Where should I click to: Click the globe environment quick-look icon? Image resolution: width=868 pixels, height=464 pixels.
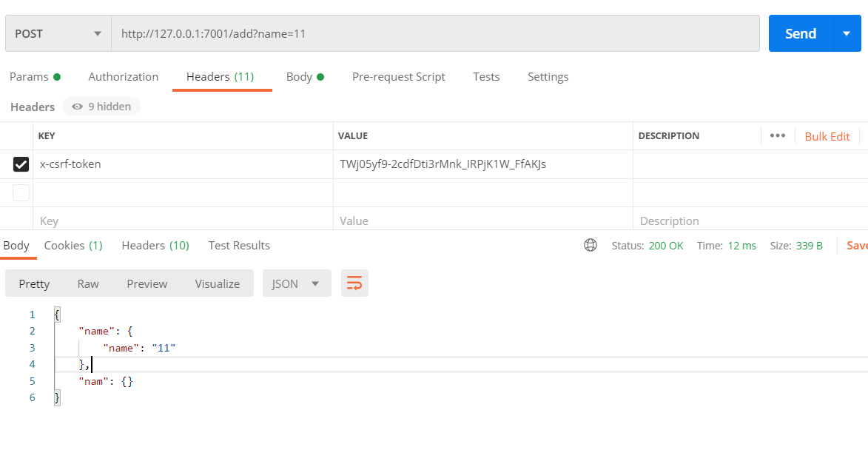(x=590, y=245)
